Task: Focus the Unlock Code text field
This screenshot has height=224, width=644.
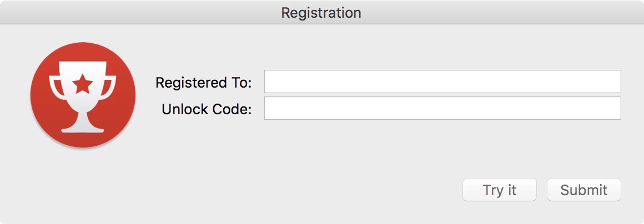Action: coord(442,108)
